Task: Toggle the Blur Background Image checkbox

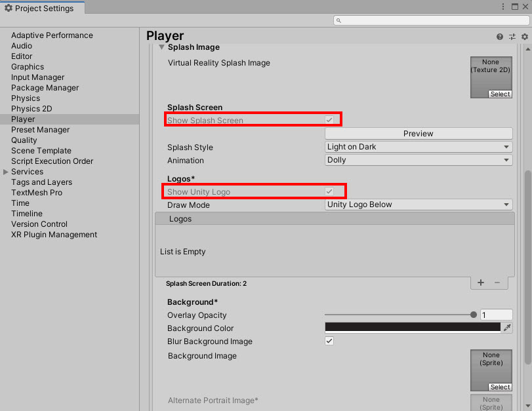Action: (329, 341)
